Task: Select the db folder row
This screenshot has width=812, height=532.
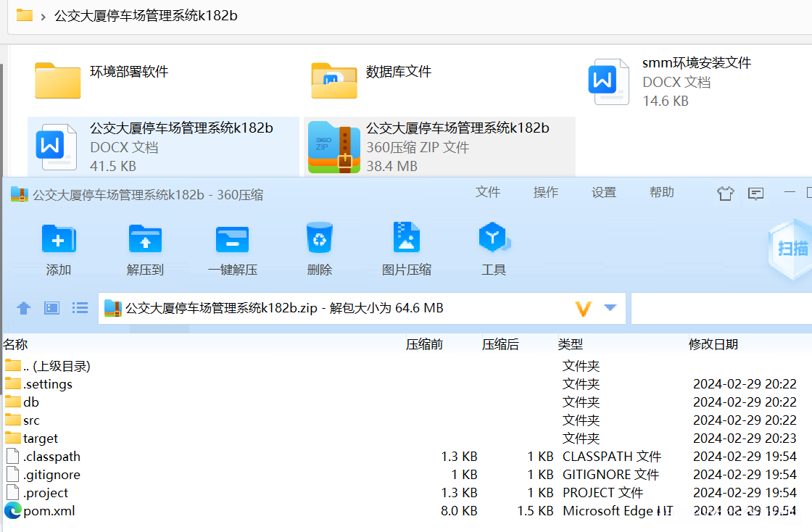Action: [406, 402]
